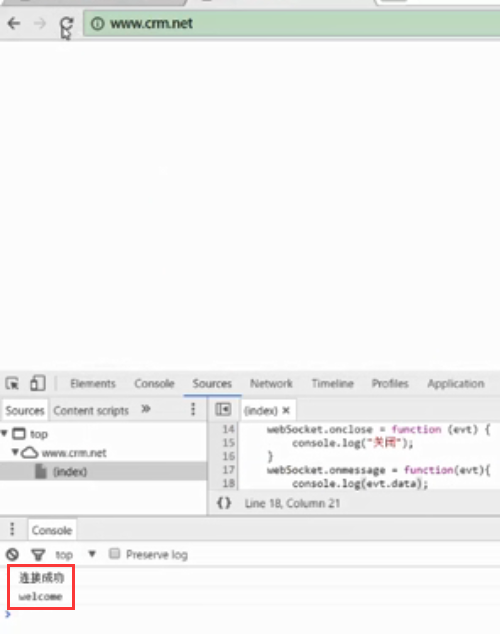Open the console filter
This screenshot has width=500, height=634.
(38, 554)
